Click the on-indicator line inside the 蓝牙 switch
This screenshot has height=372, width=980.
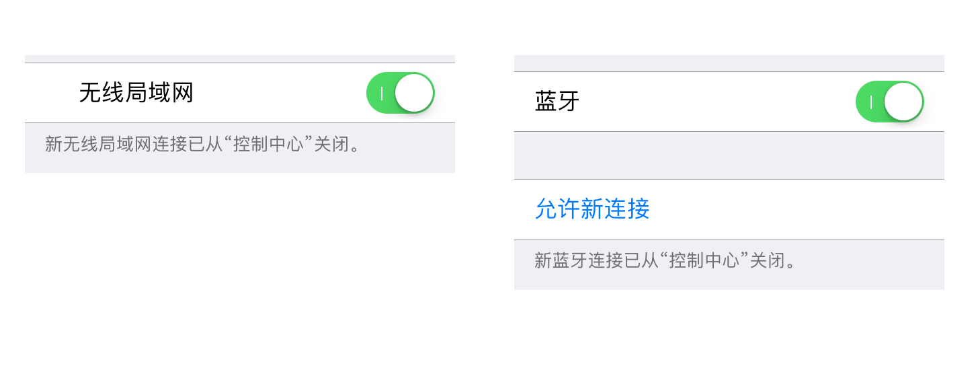[871, 102]
